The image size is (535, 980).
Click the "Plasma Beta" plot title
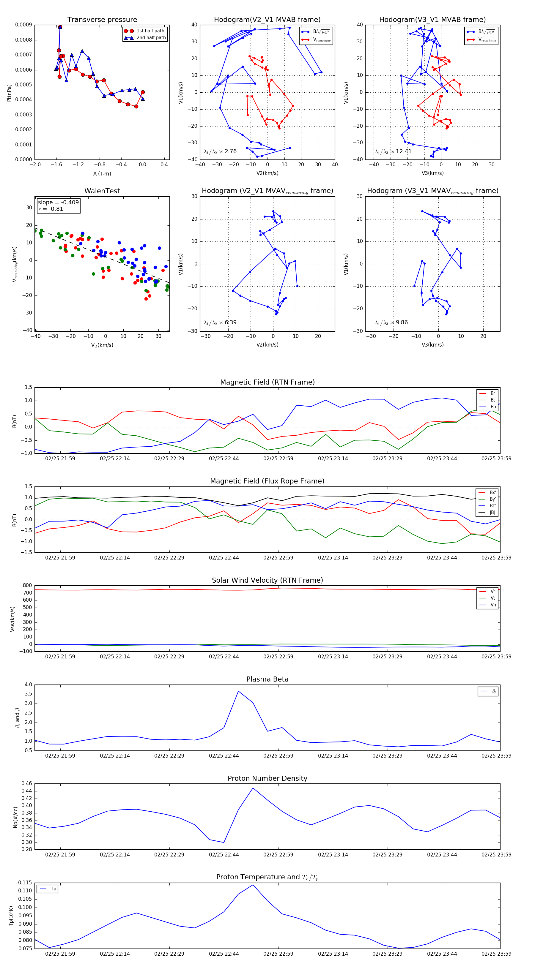(267, 679)
